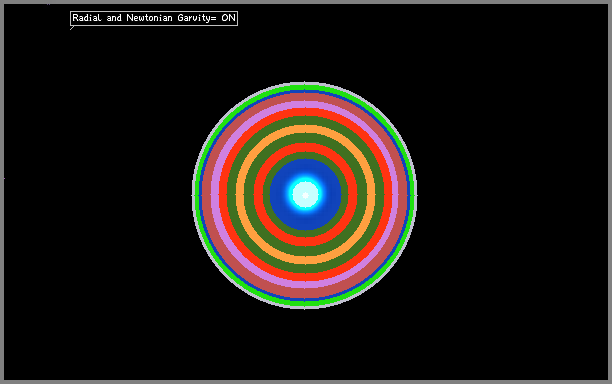Image resolution: width=612 pixels, height=384 pixels.
Task: Click the white dot at the disk center
Action: [305, 196]
